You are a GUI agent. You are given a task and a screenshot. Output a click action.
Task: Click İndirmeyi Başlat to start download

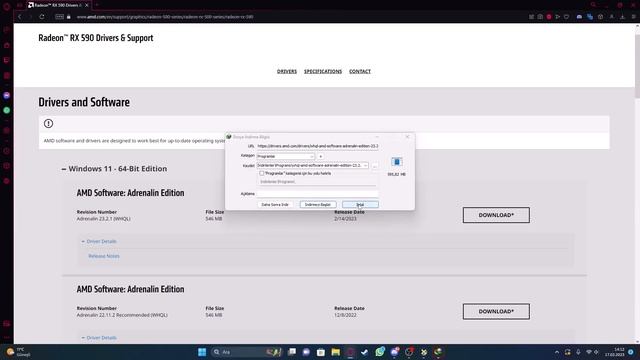click(x=318, y=204)
